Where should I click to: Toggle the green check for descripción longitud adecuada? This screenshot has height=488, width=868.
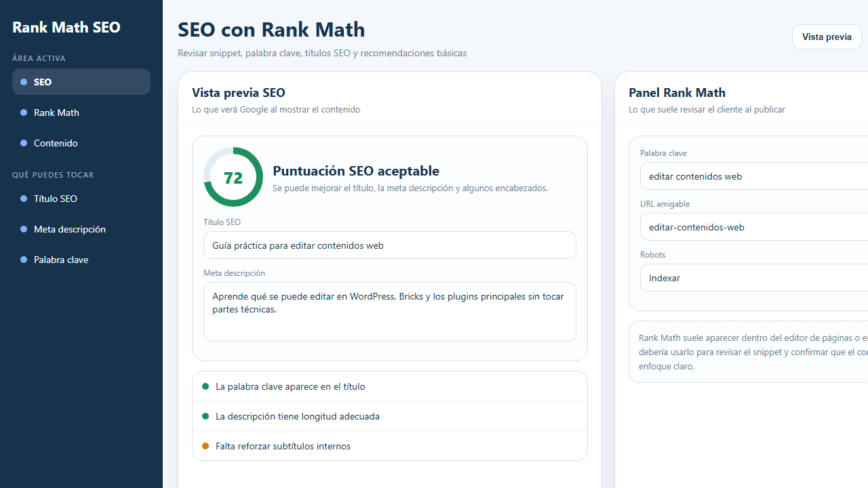[x=205, y=416]
